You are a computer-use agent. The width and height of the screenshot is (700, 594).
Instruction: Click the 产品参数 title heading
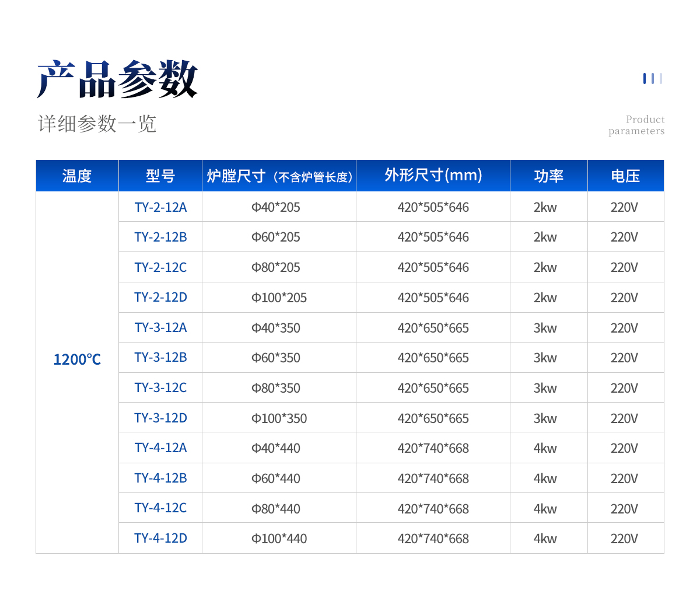pos(118,79)
